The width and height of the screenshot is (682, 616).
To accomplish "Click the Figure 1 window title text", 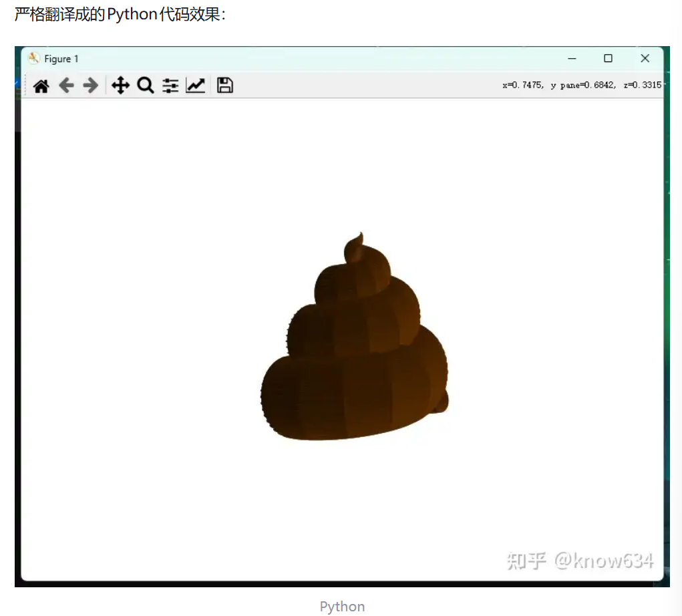I will click(61, 59).
